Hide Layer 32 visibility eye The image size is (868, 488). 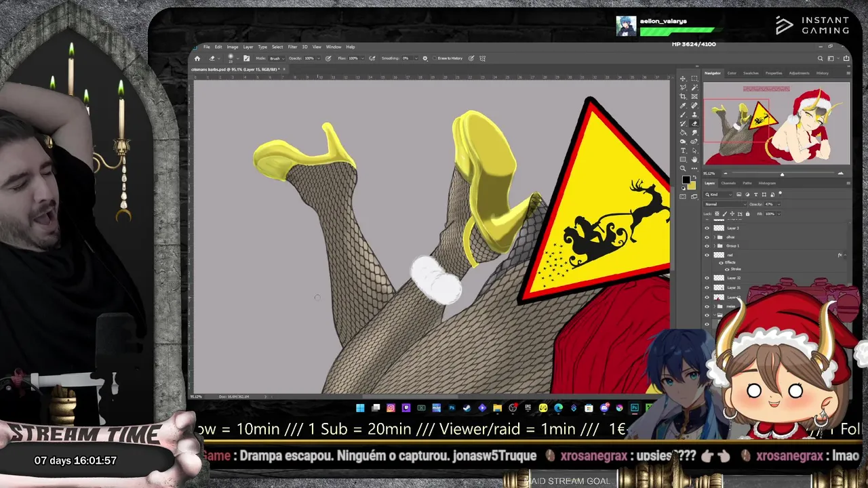707,278
